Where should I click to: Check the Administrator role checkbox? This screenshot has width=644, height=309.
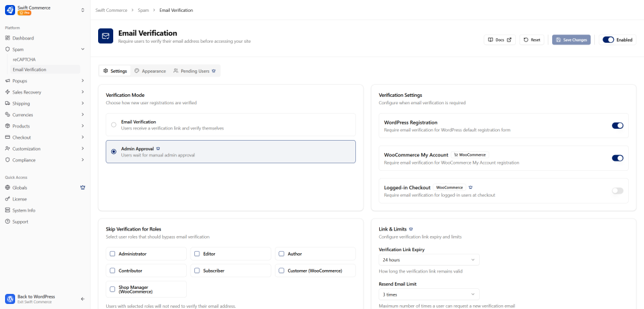113,254
